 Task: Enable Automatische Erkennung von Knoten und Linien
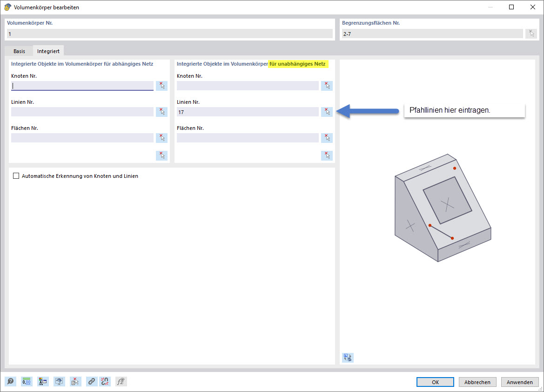[16, 176]
